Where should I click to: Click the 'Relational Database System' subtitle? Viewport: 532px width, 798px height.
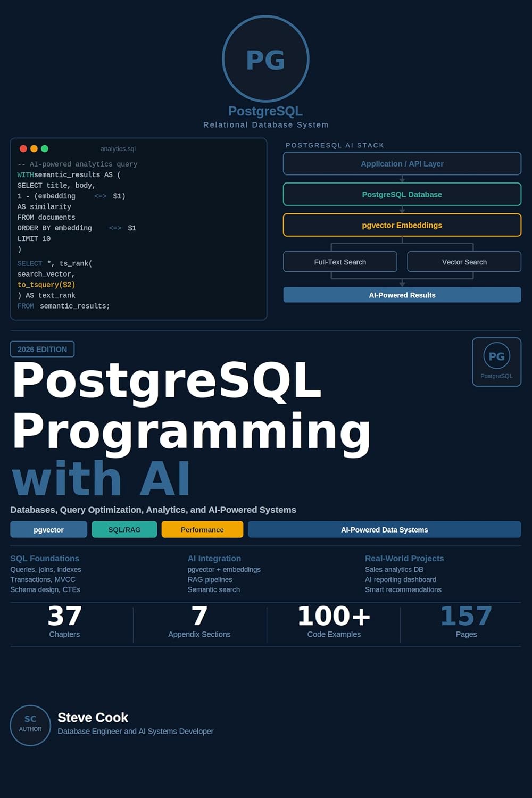265,124
